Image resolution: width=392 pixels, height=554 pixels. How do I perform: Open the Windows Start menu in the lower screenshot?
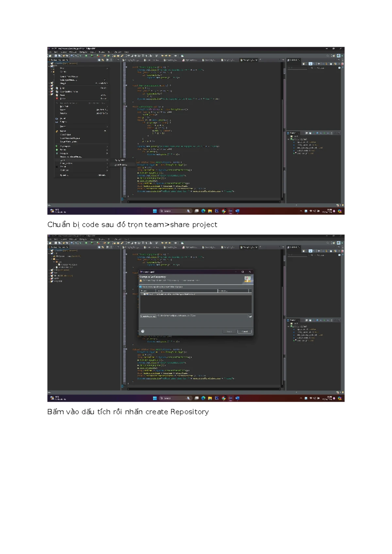coord(155,398)
